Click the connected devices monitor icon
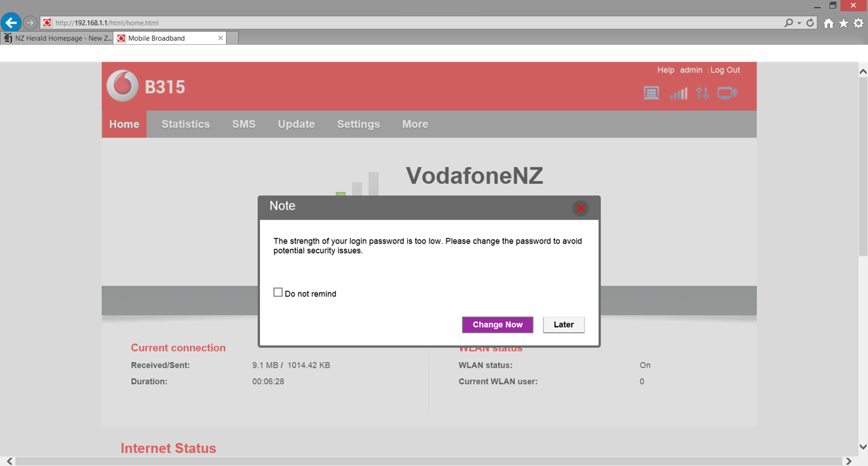The height and width of the screenshot is (466, 868). pyautogui.click(x=727, y=93)
